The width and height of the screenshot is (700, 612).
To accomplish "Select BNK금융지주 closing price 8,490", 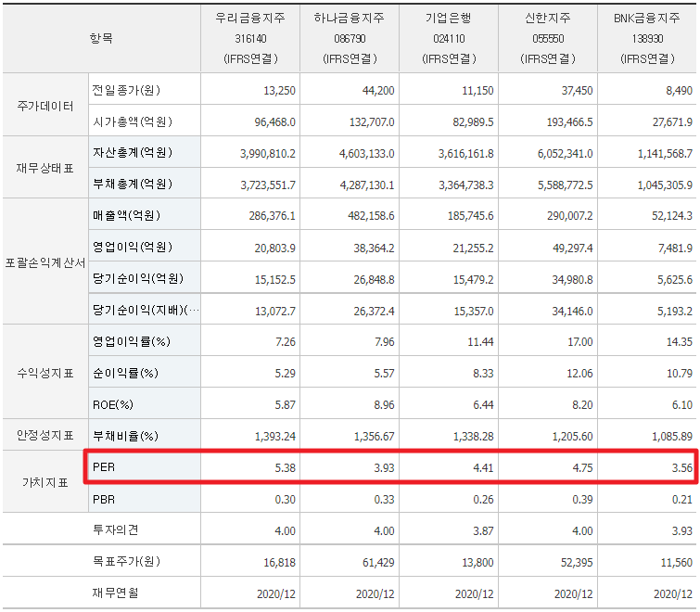I will [679, 91].
